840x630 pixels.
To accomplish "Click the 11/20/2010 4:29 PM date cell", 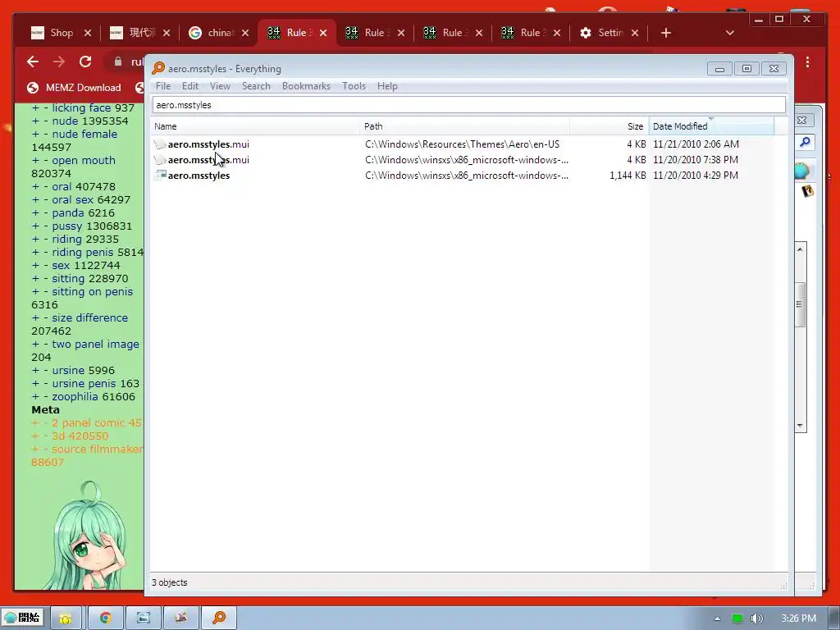I will pyautogui.click(x=696, y=176).
